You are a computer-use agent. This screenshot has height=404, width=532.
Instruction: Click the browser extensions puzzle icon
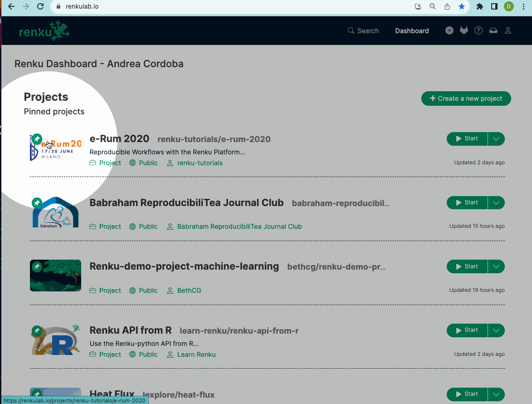(479, 6)
